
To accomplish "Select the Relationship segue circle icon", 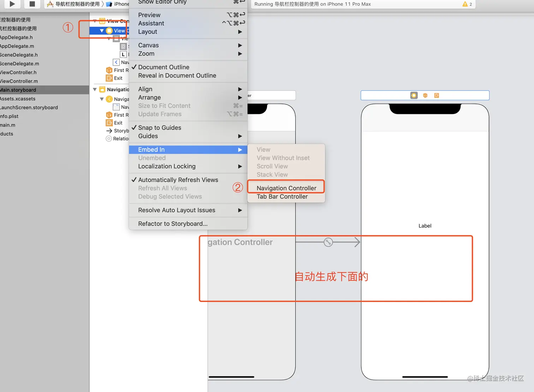I will (109, 139).
